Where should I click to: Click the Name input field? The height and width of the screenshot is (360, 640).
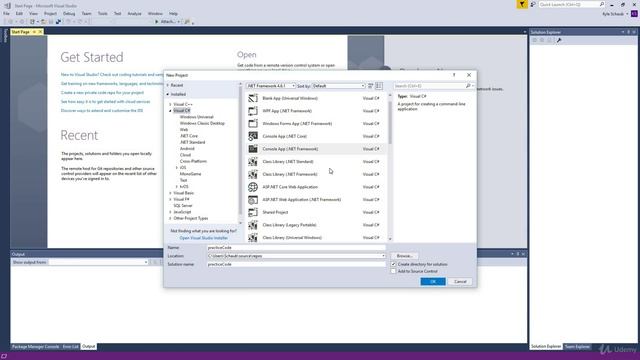coord(296,247)
